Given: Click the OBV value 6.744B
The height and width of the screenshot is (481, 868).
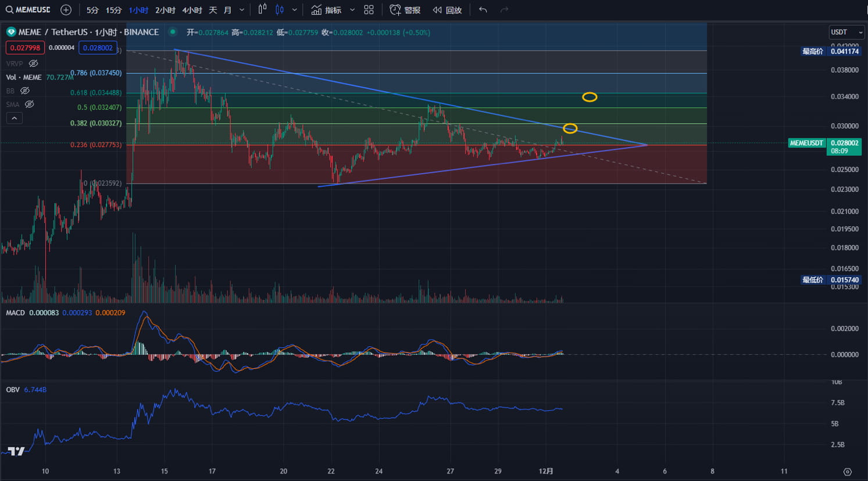Looking at the screenshot, I should pos(35,389).
